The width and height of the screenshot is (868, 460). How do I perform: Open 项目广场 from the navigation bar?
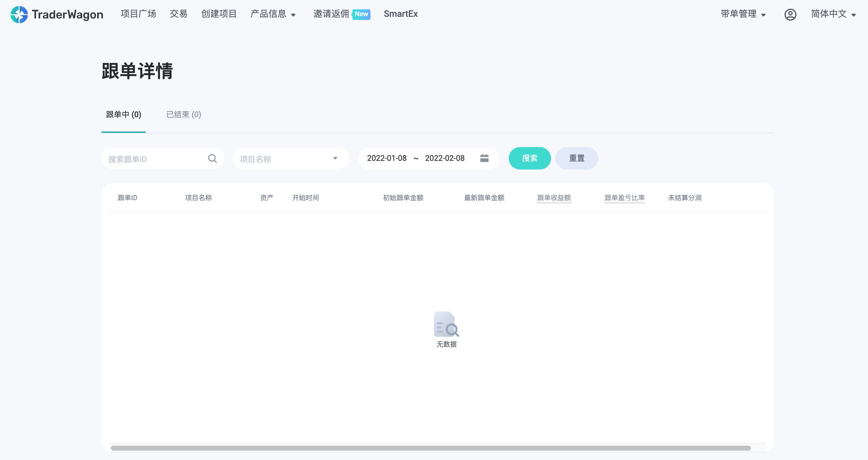coord(138,14)
